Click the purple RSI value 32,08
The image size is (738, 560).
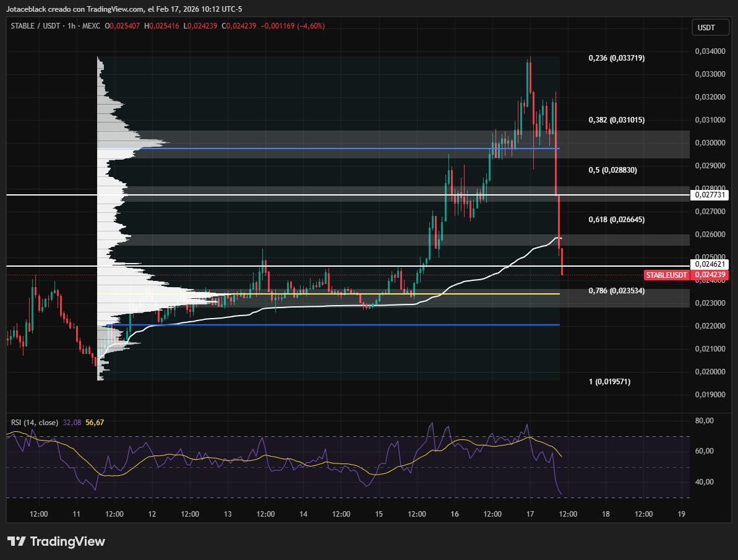point(72,422)
